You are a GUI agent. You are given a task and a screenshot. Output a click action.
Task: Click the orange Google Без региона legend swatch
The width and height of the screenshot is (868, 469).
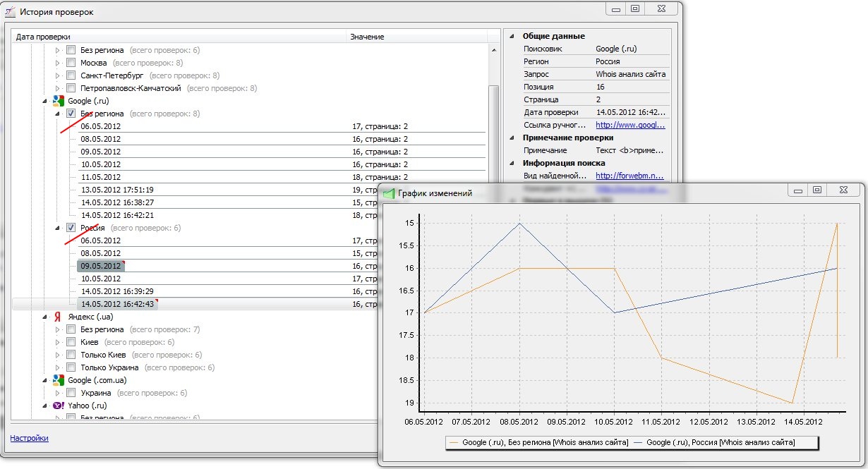(x=452, y=442)
